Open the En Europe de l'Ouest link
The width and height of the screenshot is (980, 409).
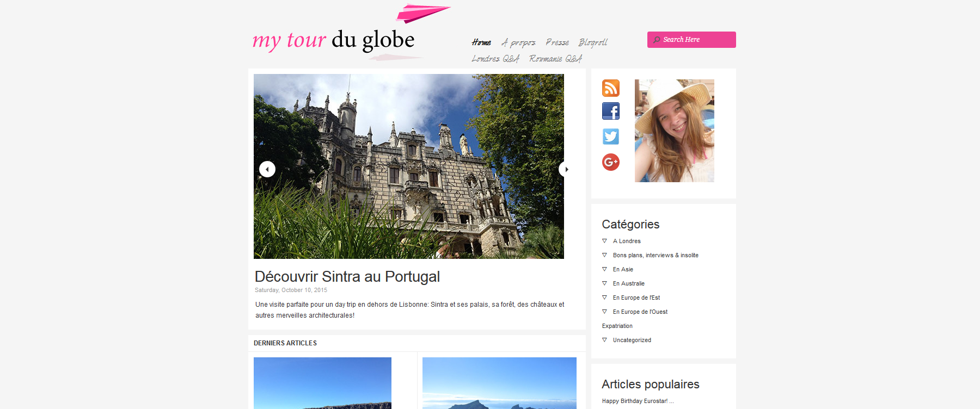tap(640, 312)
